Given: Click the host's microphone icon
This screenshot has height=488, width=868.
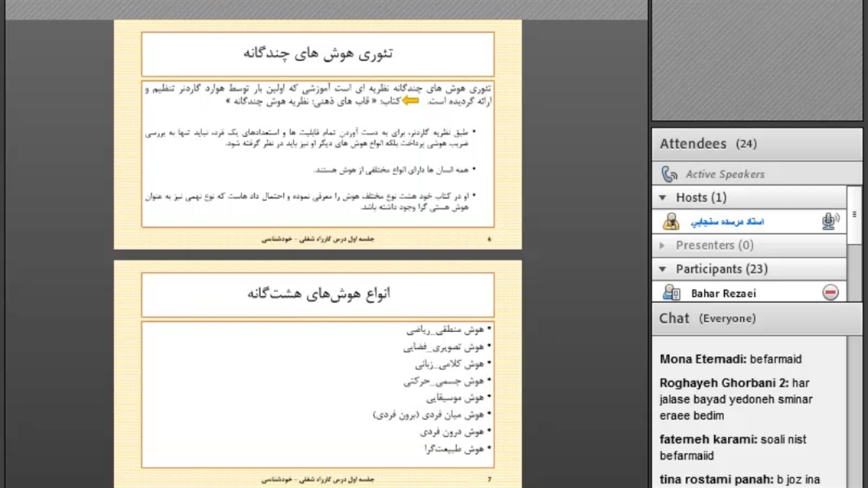Looking at the screenshot, I should click(x=829, y=222).
